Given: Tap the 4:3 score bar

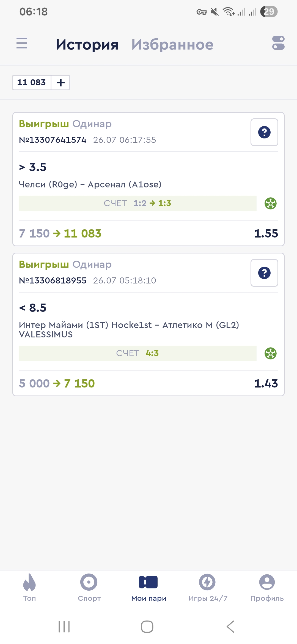Looking at the screenshot, I should (x=137, y=353).
